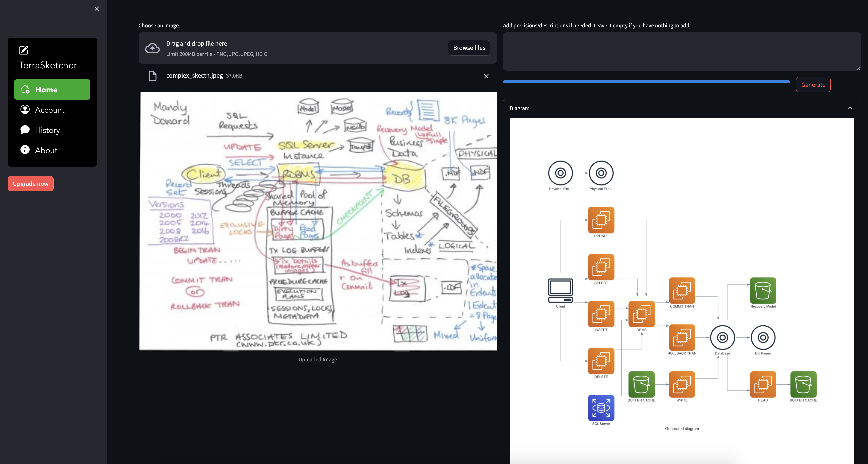This screenshot has width=868, height=464.
Task: Open the Home menu item
Action: pyautogui.click(x=52, y=90)
